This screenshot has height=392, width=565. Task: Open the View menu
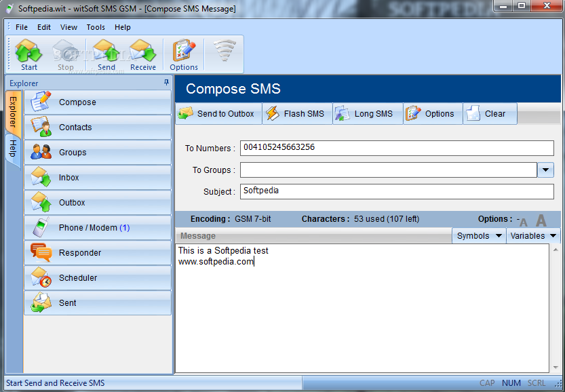point(69,27)
